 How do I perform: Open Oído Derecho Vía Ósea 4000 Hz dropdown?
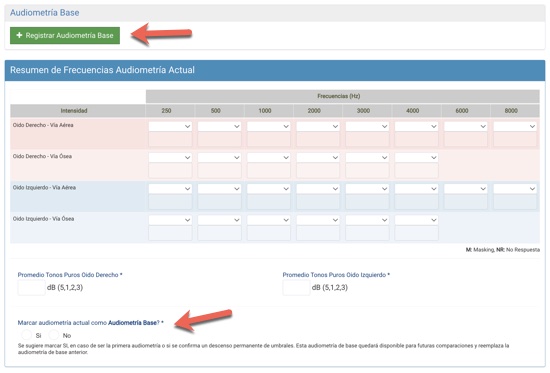[416, 158]
